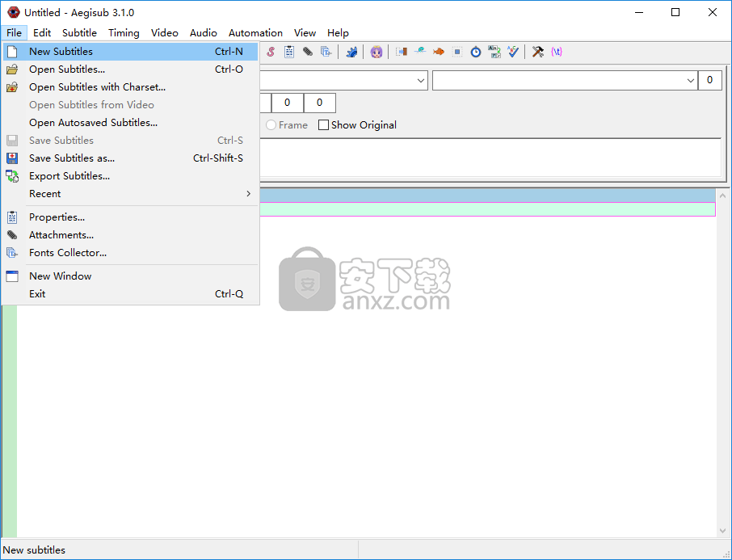Click the grid scrollbar down arrow
Screen dimensions: 732x560
coord(722,531)
